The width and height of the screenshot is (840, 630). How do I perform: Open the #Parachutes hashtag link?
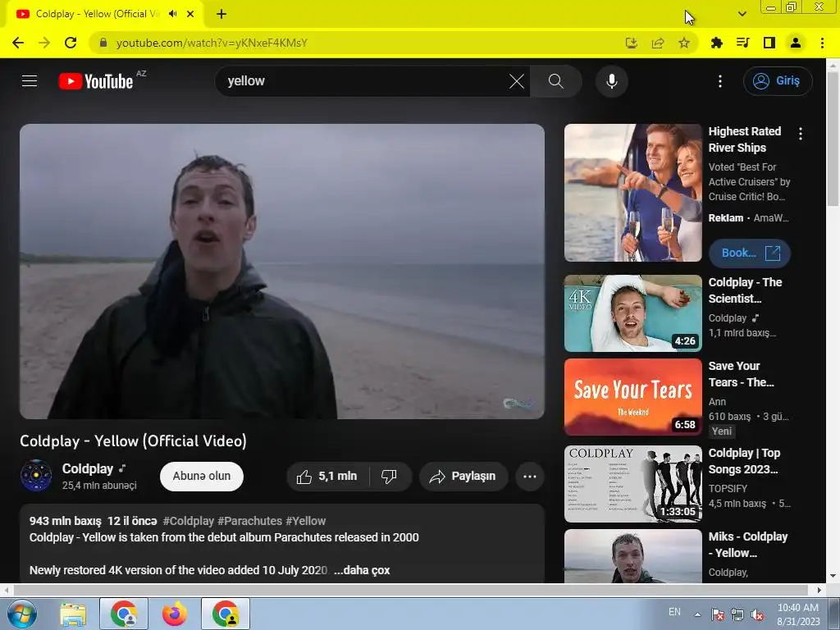(x=249, y=521)
